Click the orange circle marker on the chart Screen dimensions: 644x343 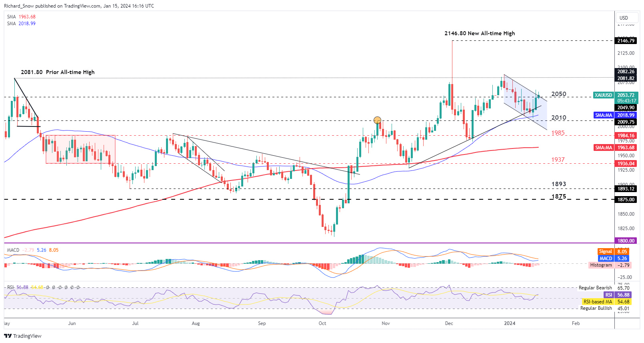(377, 120)
